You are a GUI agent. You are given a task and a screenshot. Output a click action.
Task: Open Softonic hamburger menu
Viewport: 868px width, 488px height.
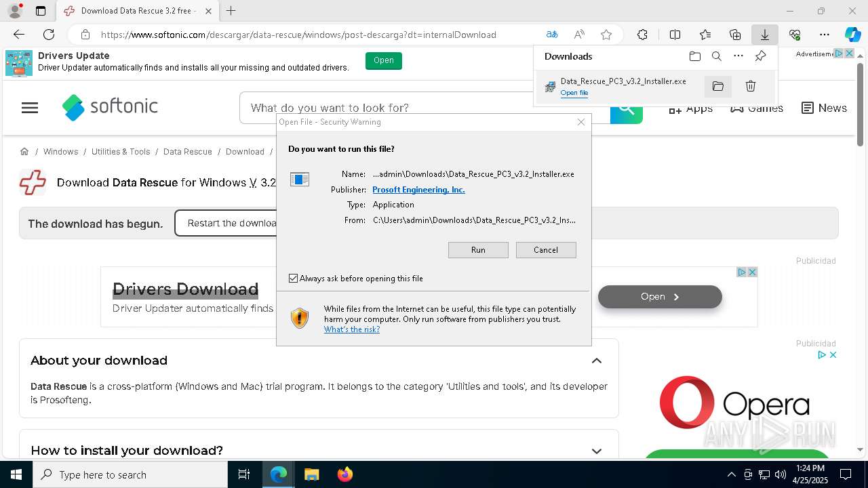[30, 108]
